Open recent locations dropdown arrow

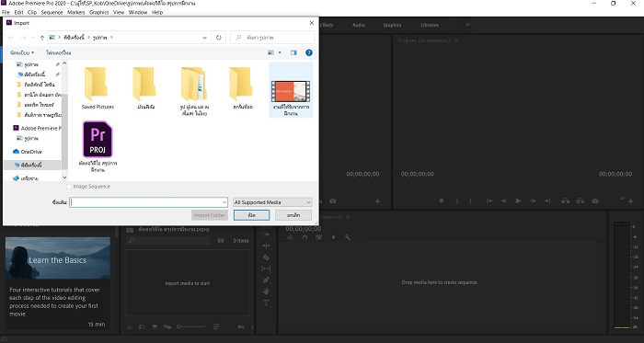[34, 38]
